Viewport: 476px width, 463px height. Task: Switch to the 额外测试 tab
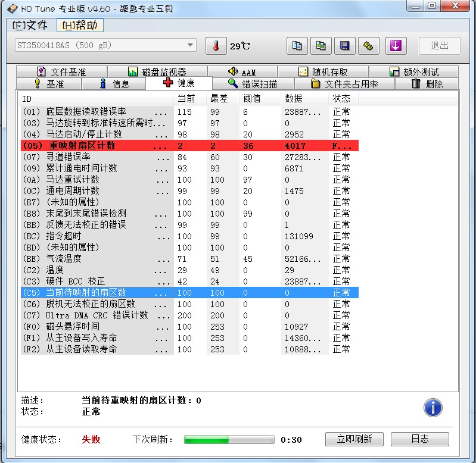pos(414,72)
